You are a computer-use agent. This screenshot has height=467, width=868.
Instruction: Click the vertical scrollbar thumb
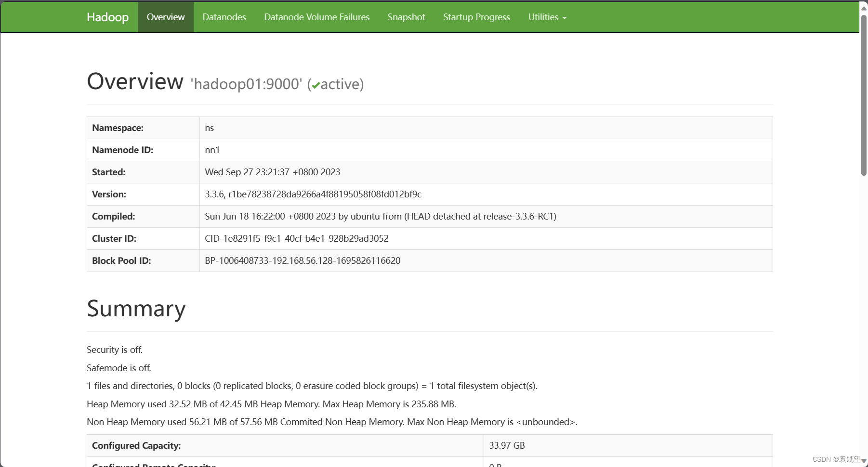864,95
